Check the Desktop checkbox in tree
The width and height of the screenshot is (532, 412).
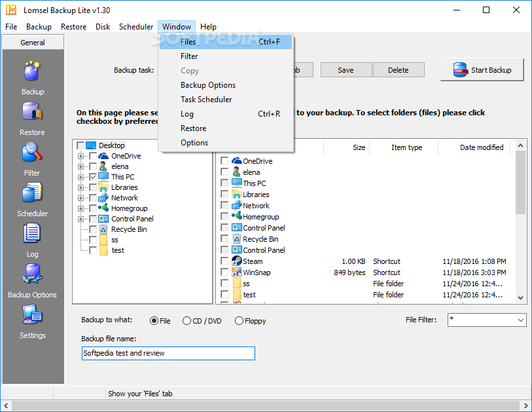(80, 145)
